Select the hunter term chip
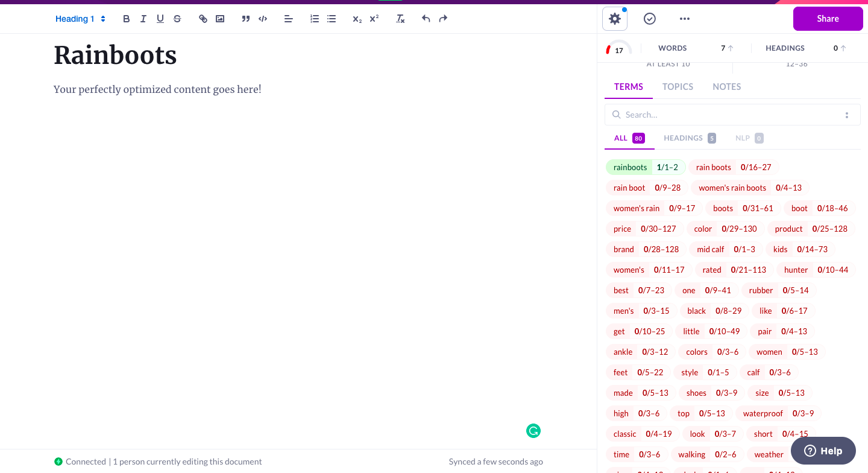The width and height of the screenshot is (868, 473). coord(816,270)
